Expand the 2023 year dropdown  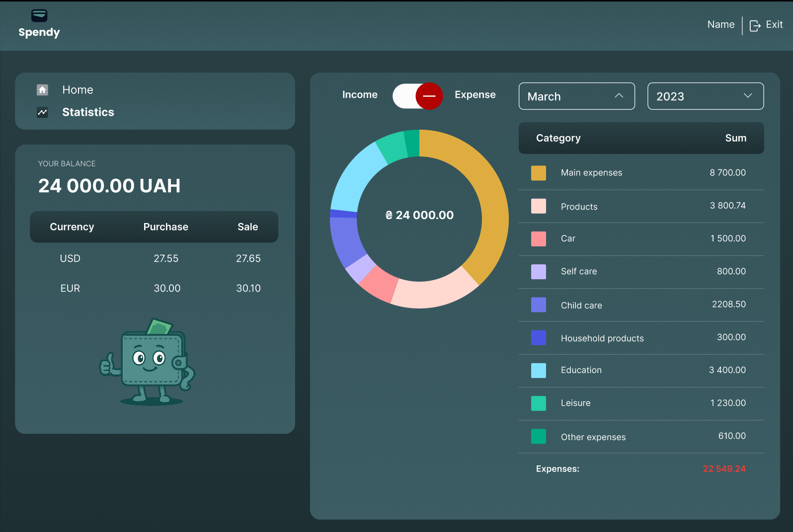point(705,96)
